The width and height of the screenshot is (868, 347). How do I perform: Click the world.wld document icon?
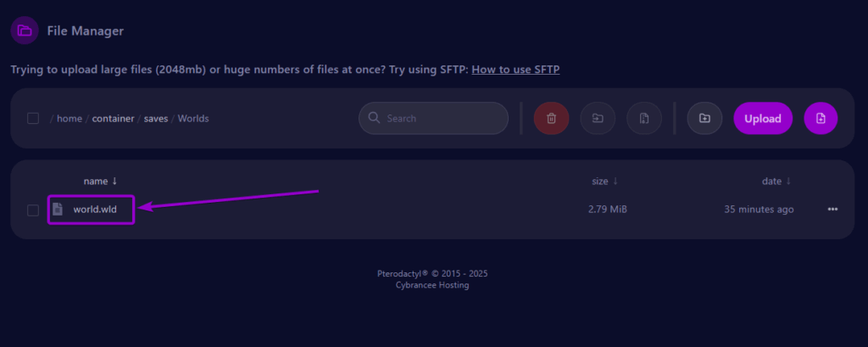coord(58,209)
